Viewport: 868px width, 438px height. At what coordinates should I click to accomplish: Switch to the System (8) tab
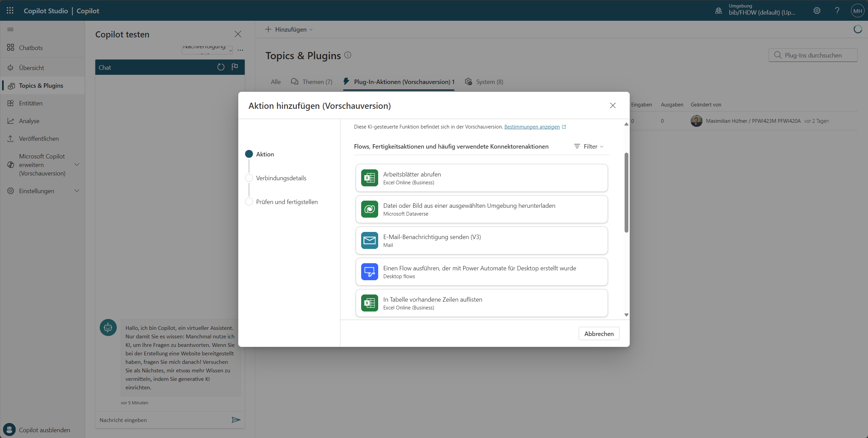coord(484,82)
